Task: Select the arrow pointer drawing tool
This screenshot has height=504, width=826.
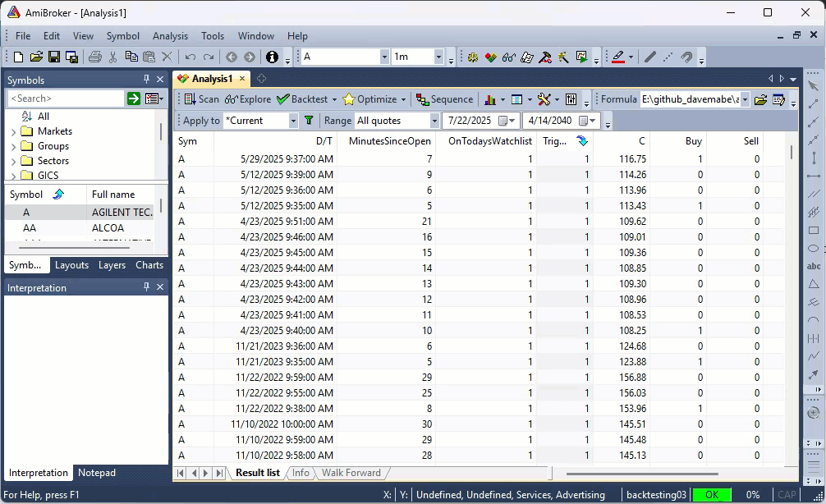Action: click(x=813, y=85)
